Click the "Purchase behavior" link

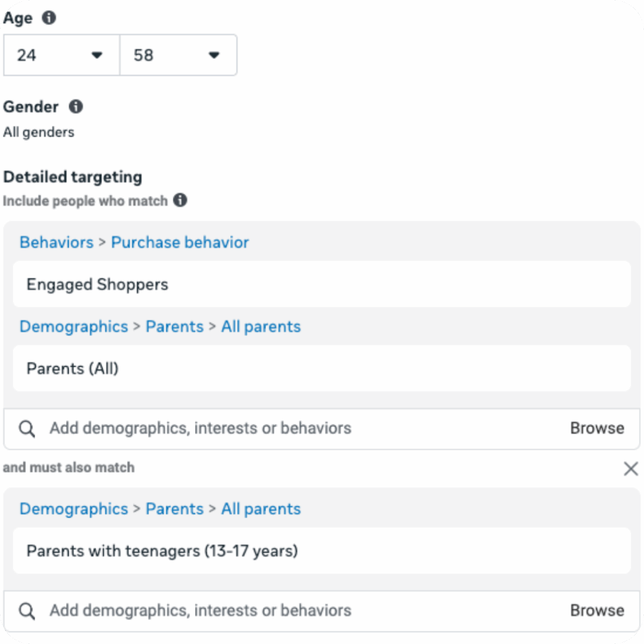pyautogui.click(x=180, y=242)
